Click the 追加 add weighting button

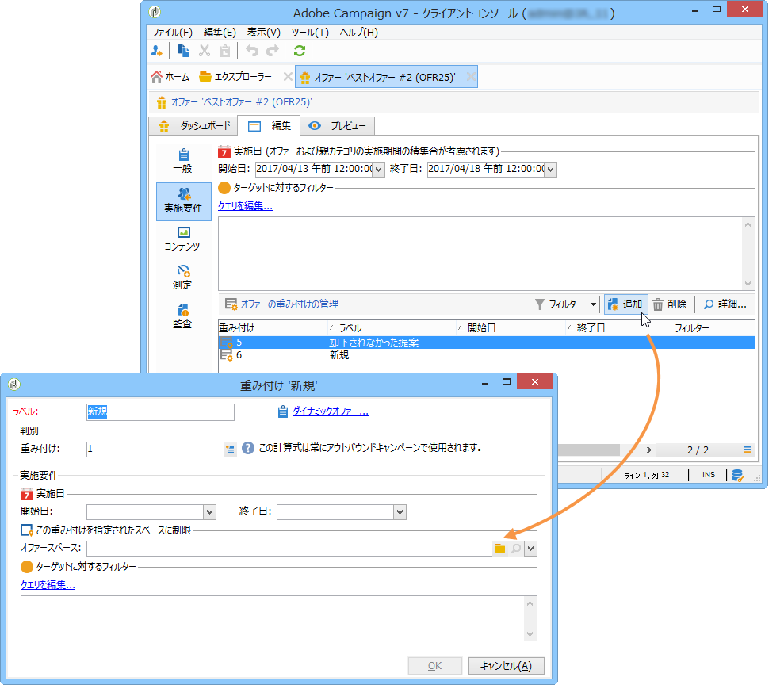(625, 304)
